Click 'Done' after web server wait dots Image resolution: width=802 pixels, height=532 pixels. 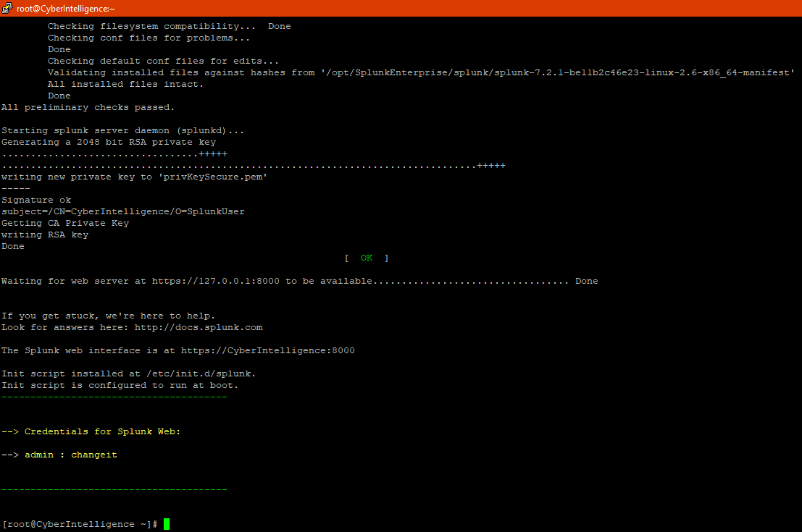(x=587, y=281)
